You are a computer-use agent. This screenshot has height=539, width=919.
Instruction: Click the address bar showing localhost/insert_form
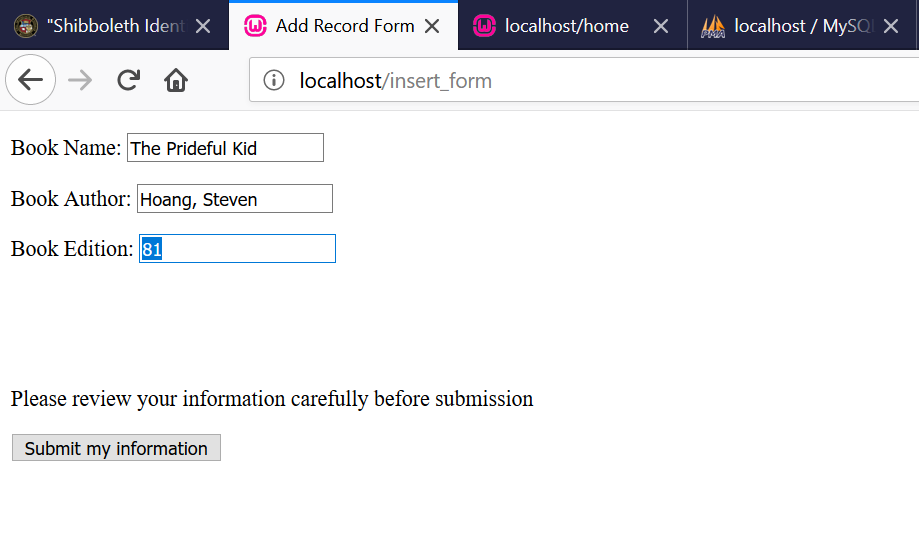[584, 80]
